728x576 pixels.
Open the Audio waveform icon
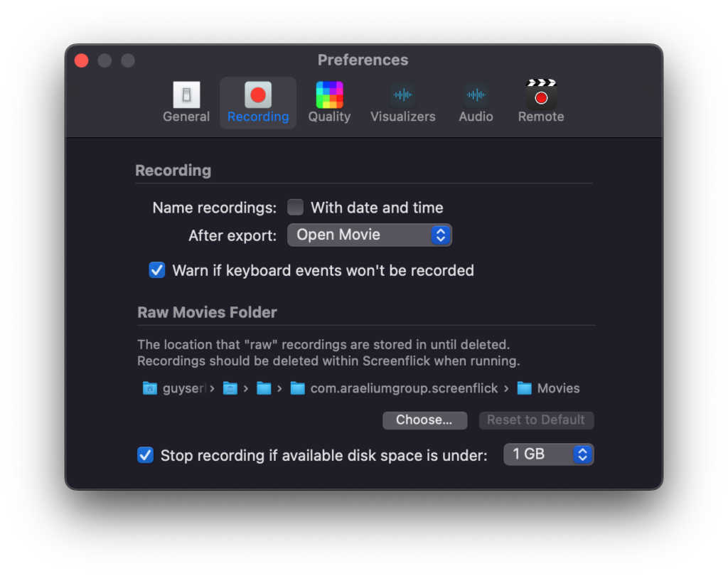tap(476, 95)
